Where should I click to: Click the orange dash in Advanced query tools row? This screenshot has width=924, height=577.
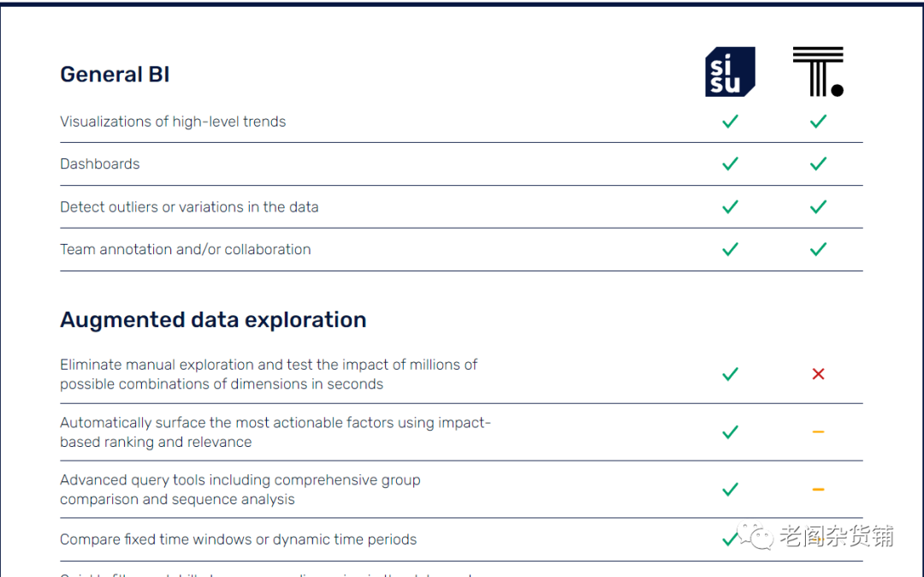click(x=818, y=490)
